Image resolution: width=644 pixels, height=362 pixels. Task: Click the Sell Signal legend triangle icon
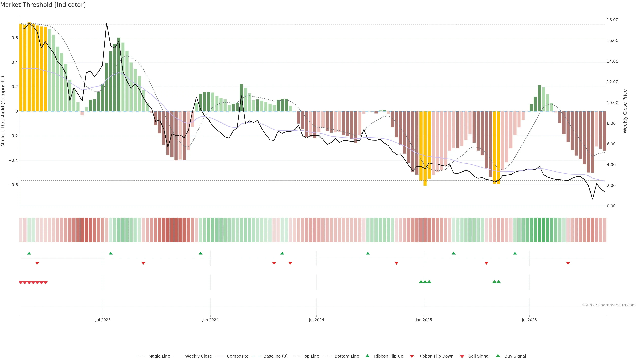point(462,356)
